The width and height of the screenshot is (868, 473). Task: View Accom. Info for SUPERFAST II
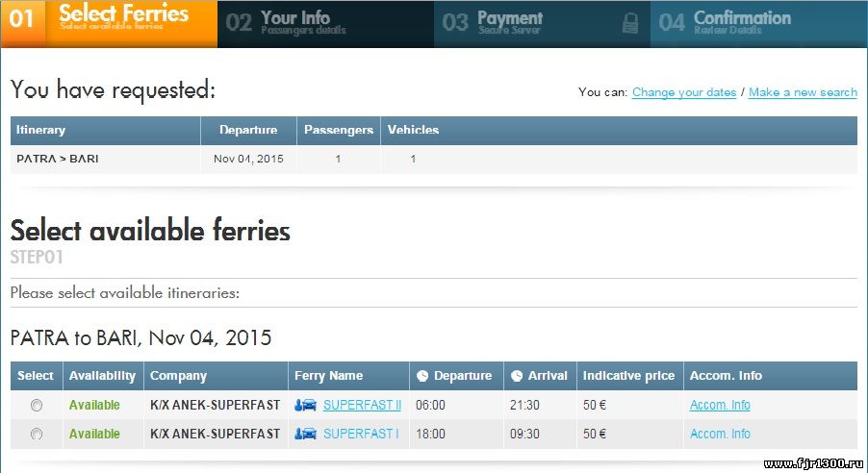click(720, 405)
